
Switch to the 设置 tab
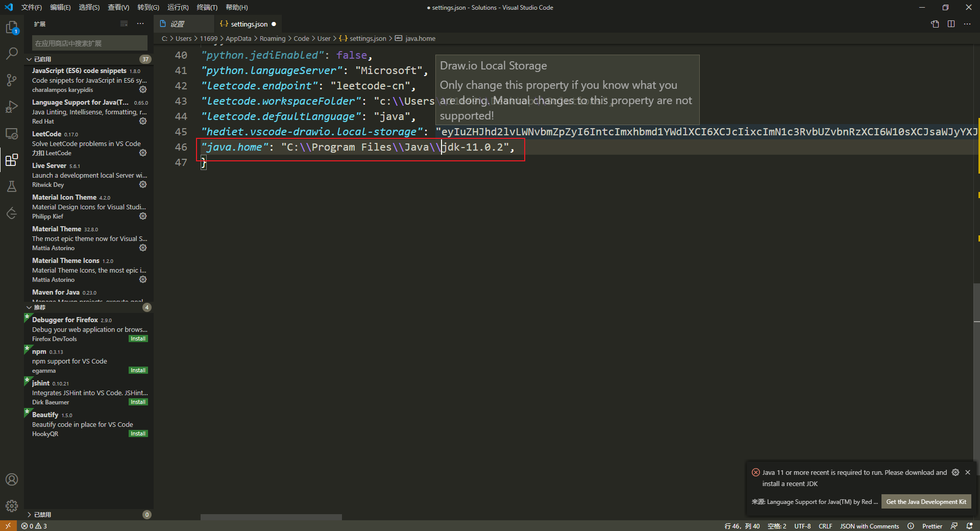pyautogui.click(x=184, y=24)
